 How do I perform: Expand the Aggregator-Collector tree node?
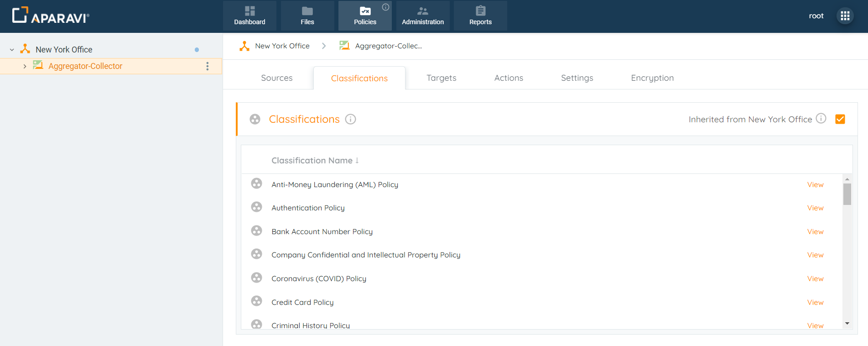(x=25, y=66)
